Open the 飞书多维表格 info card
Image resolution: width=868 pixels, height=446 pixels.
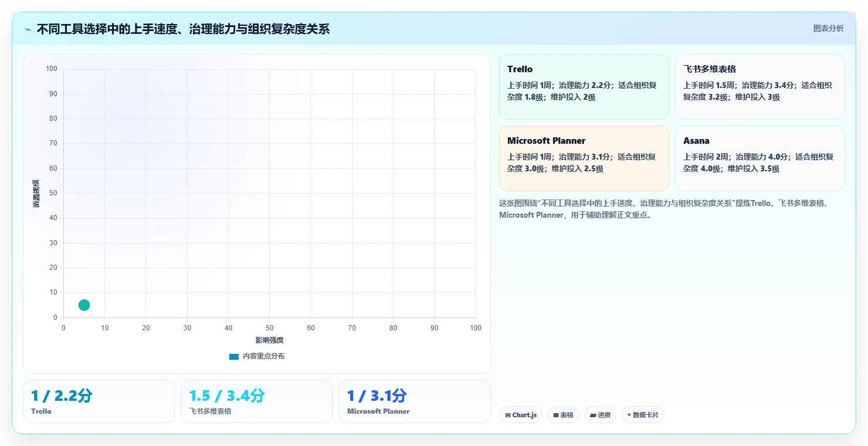coord(759,87)
